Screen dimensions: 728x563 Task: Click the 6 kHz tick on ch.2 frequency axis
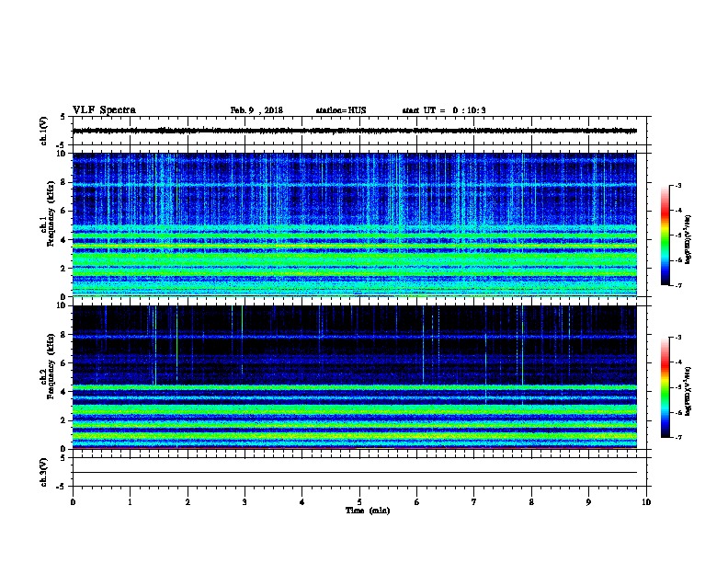63,363
